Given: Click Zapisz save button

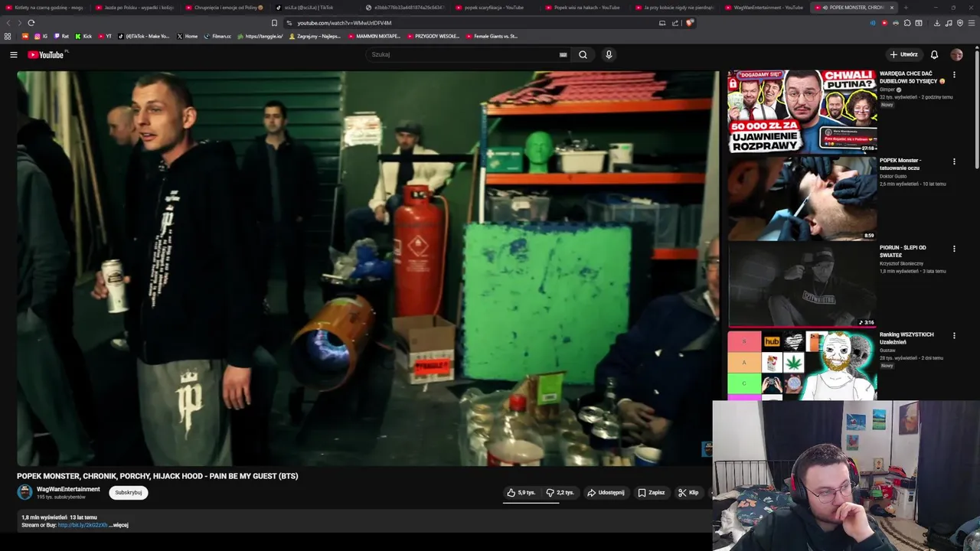Looking at the screenshot, I should pyautogui.click(x=652, y=493).
